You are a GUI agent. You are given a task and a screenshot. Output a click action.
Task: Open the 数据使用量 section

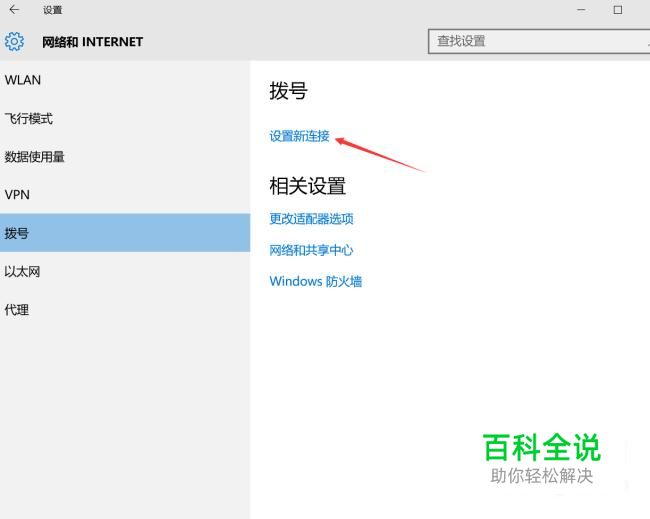125,157
